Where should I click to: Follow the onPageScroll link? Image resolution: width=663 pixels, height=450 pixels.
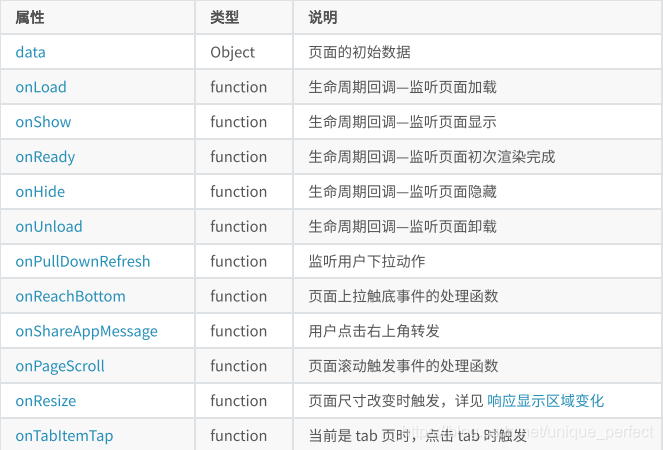(60, 366)
